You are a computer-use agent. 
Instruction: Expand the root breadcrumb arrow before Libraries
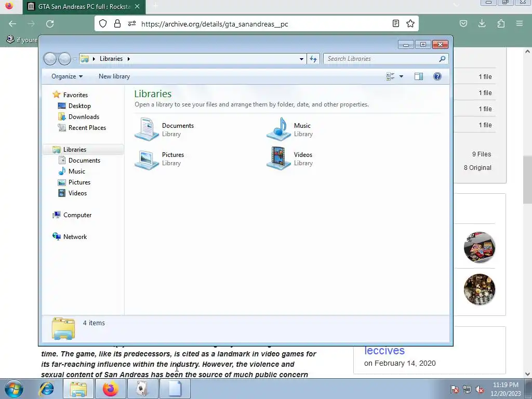point(94,59)
